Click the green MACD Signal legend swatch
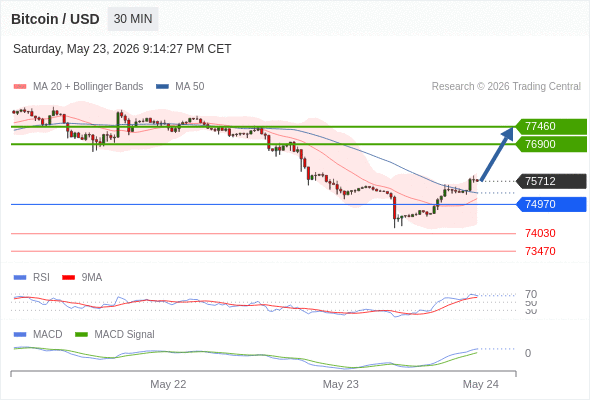This screenshot has width=590, height=400. (81, 335)
